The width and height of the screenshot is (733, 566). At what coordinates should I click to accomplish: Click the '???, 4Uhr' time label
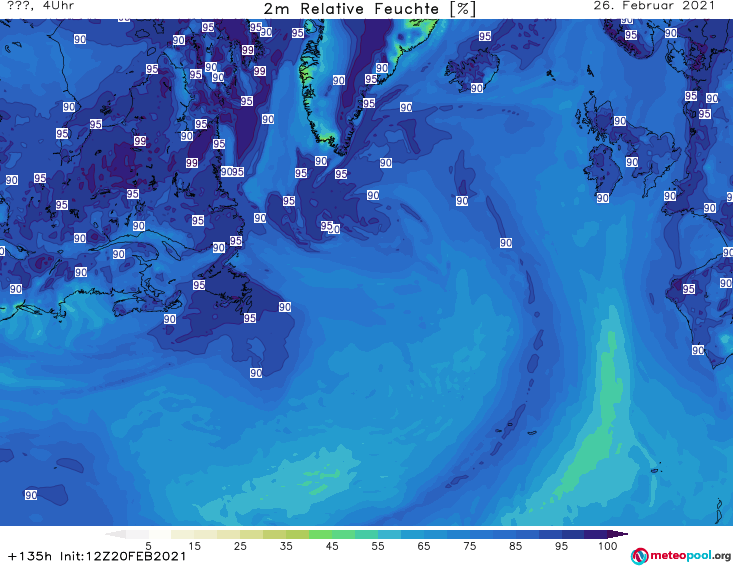(41, 6)
